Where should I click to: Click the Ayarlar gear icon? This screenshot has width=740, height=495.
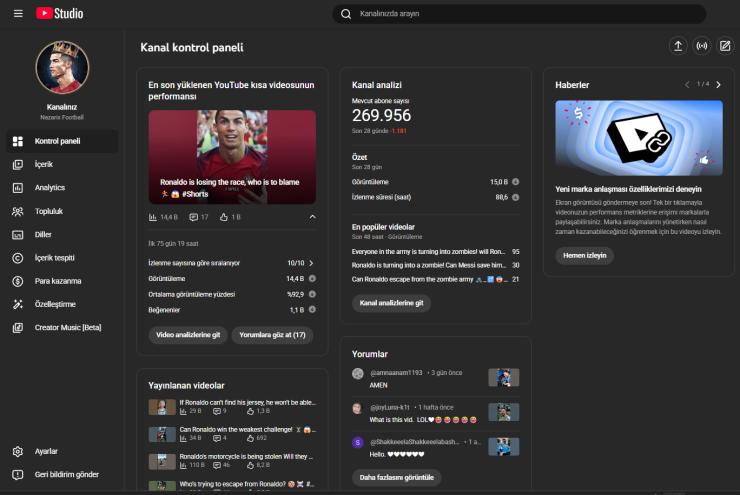[x=18, y=451]
